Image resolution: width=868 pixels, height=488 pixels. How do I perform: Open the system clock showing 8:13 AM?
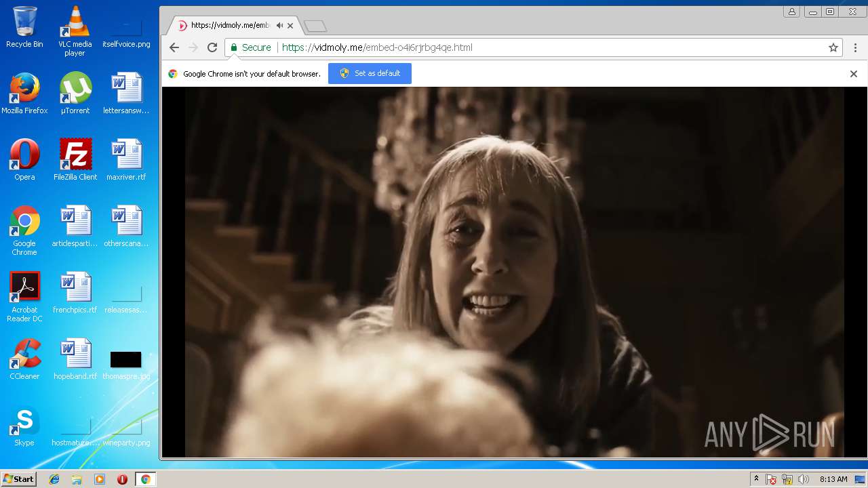tap(833, 479)
